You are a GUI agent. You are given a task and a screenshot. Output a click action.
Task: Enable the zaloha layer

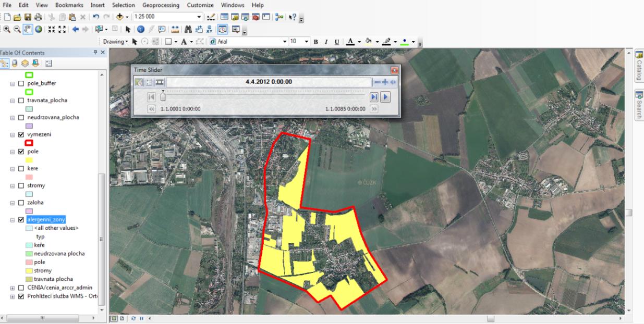tap(21, 203)
